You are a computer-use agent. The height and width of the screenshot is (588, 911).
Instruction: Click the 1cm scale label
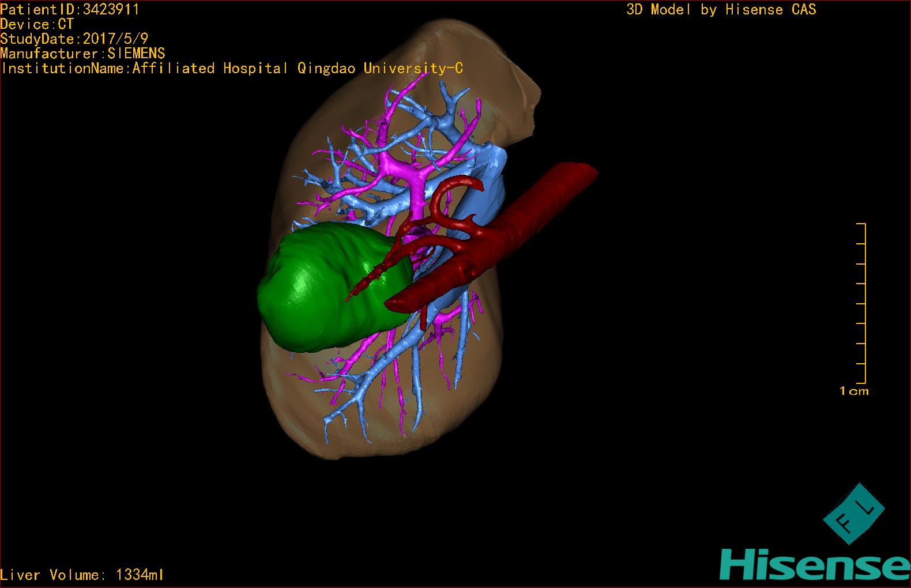853,391
